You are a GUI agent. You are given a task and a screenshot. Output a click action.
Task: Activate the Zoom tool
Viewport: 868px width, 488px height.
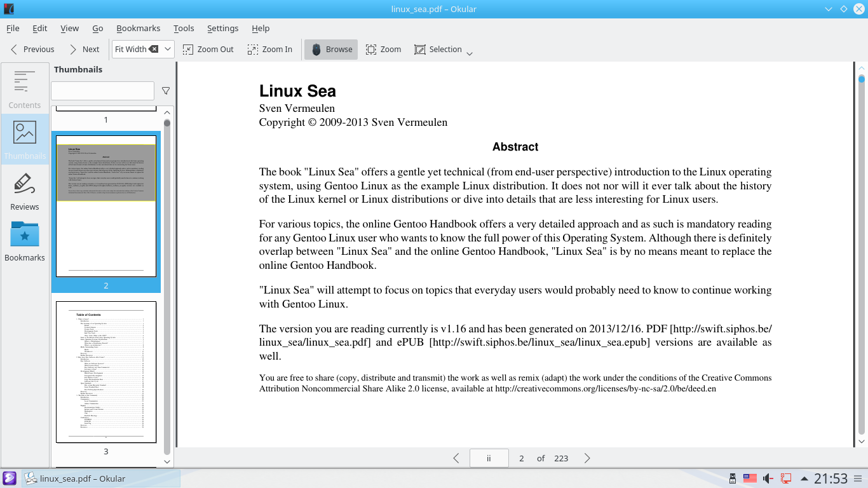click(x=383, y=49)
